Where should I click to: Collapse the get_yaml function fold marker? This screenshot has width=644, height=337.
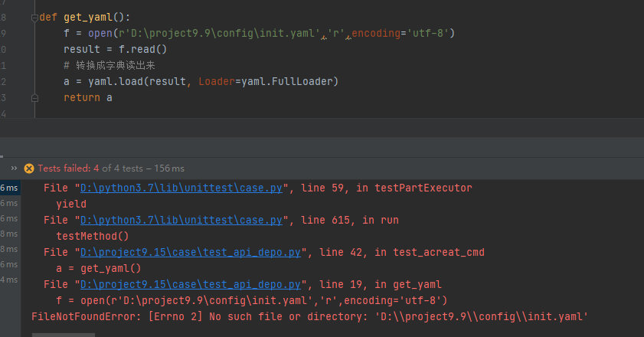point(34,17)
